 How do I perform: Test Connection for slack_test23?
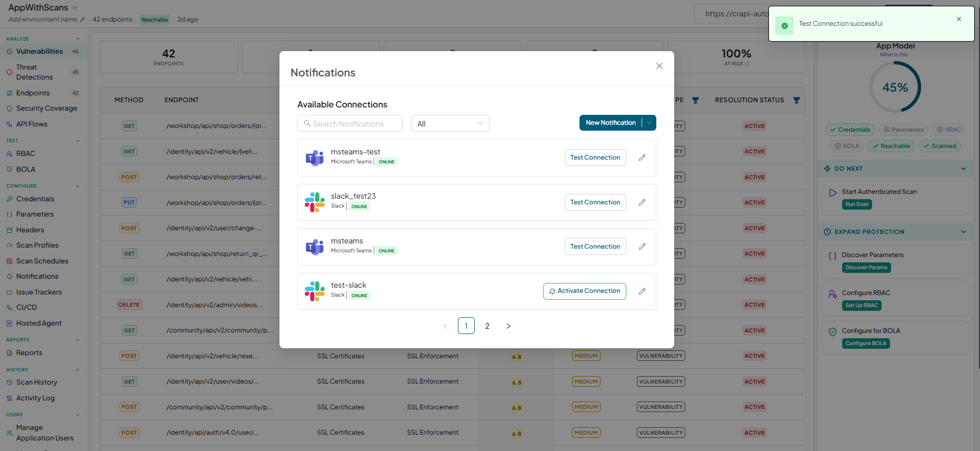[x=595, y=202]
